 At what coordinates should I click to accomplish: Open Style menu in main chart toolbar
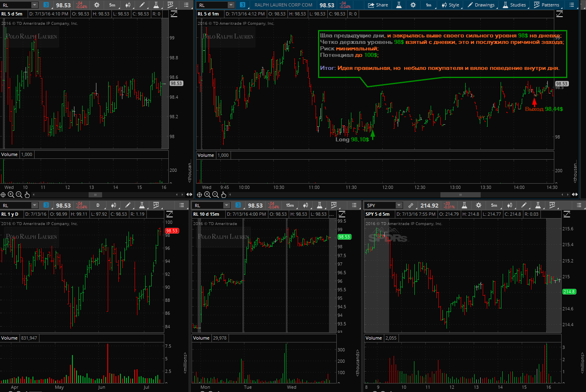click(450, 5)
